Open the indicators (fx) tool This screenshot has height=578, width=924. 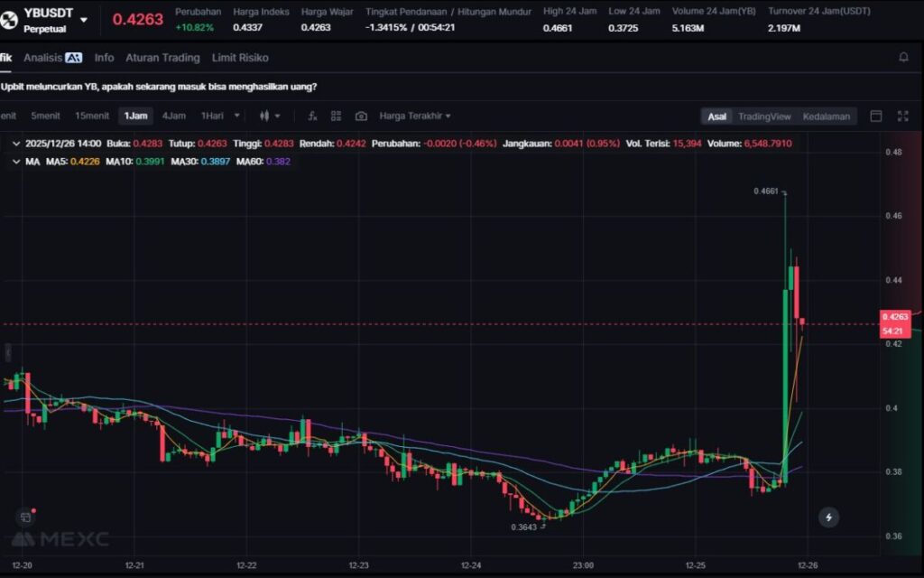pos(312,116)
